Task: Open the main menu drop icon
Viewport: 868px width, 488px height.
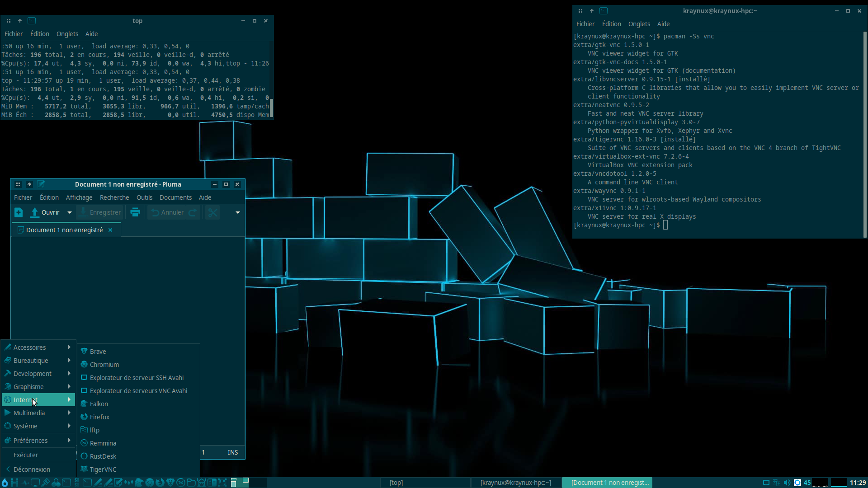Action: (x=5, y=483)
